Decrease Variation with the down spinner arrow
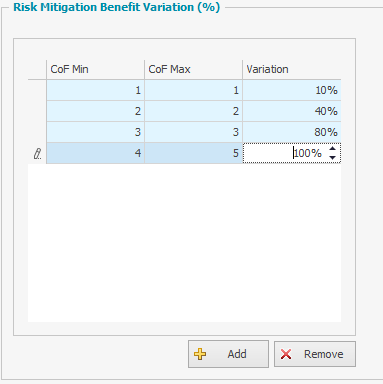 pyautogui.click(x=332, y=157)
